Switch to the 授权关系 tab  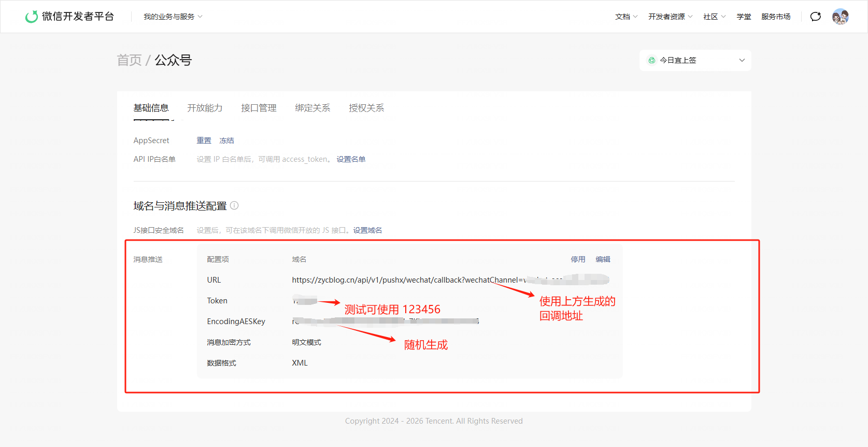tap(366, 108)
